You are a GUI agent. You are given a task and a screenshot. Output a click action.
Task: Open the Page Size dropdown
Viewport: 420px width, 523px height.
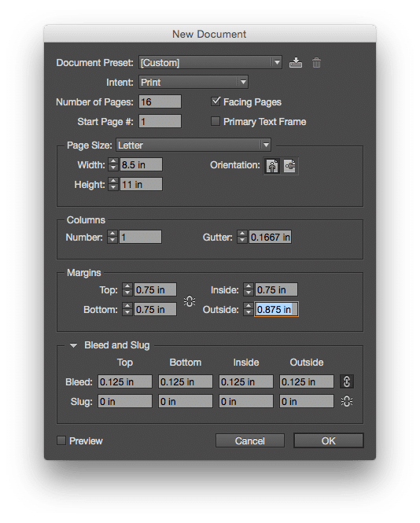(193, 145)
